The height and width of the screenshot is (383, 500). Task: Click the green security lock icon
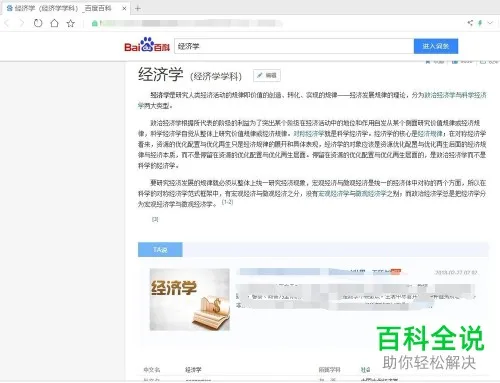click(95, 23)
